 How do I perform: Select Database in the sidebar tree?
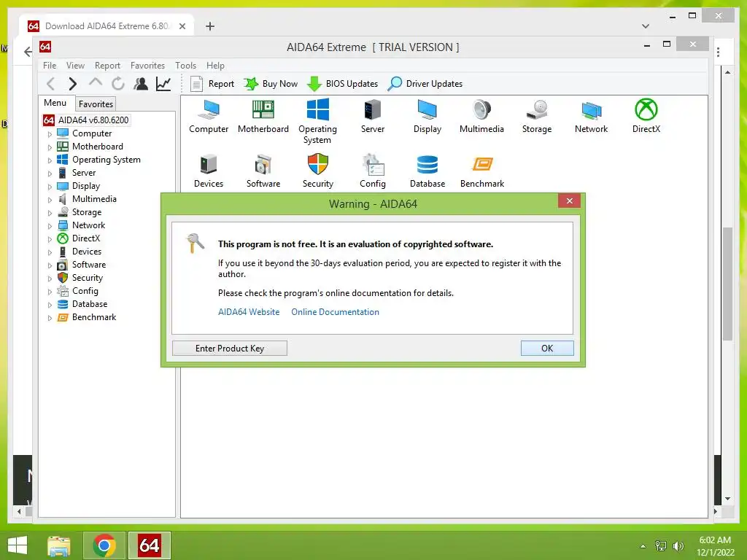[90, 304]
